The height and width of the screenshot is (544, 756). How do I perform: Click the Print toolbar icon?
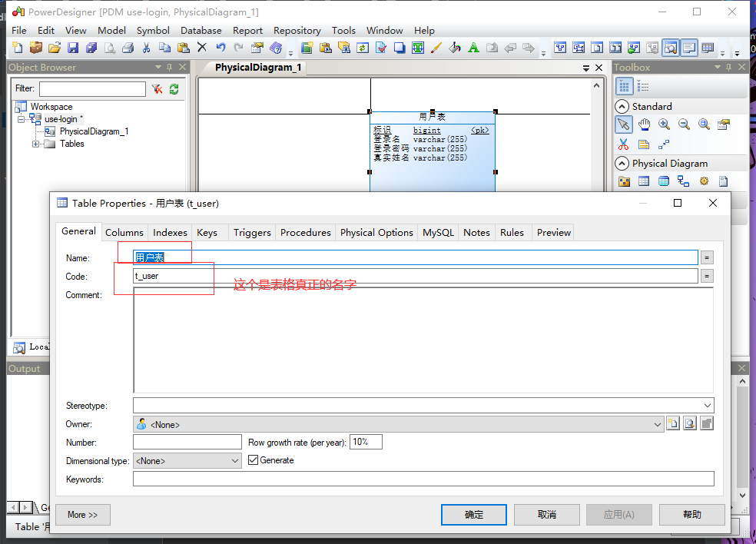tap(128, 48)
